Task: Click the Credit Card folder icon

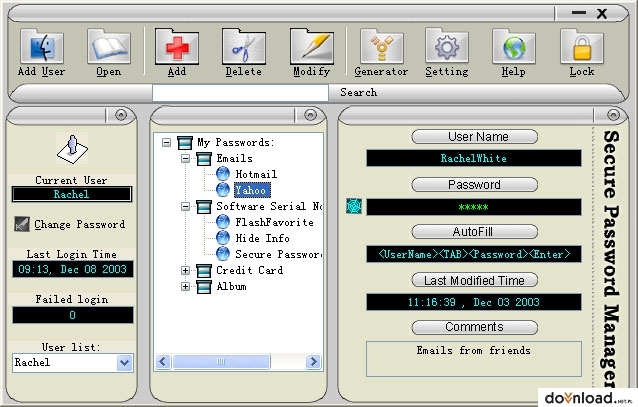Action: pyautogui.click(x=204, y=270)
